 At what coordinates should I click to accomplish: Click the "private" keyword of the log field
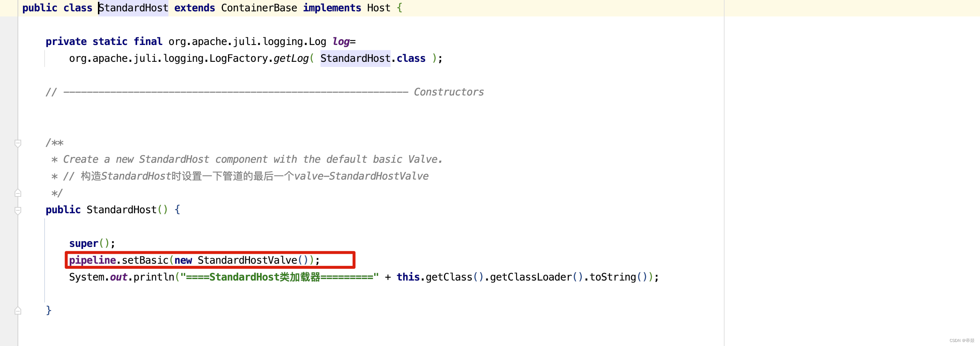pos(66,41)
